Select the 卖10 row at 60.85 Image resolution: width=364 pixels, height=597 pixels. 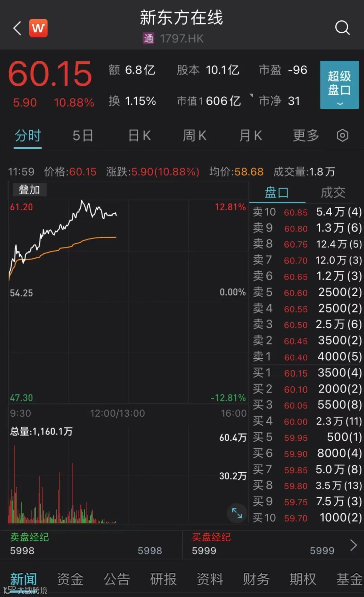[307, 212]
